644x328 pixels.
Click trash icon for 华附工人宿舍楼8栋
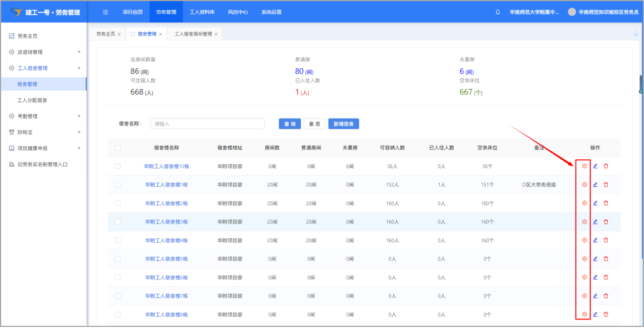(x=606, y=314)
